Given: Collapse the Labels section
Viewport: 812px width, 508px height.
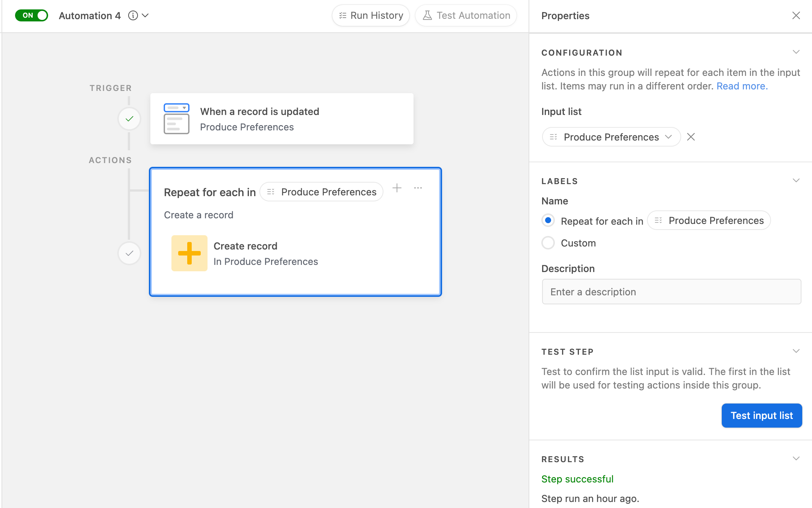Looking at the screenshot, I should click(x=796, y=180).
